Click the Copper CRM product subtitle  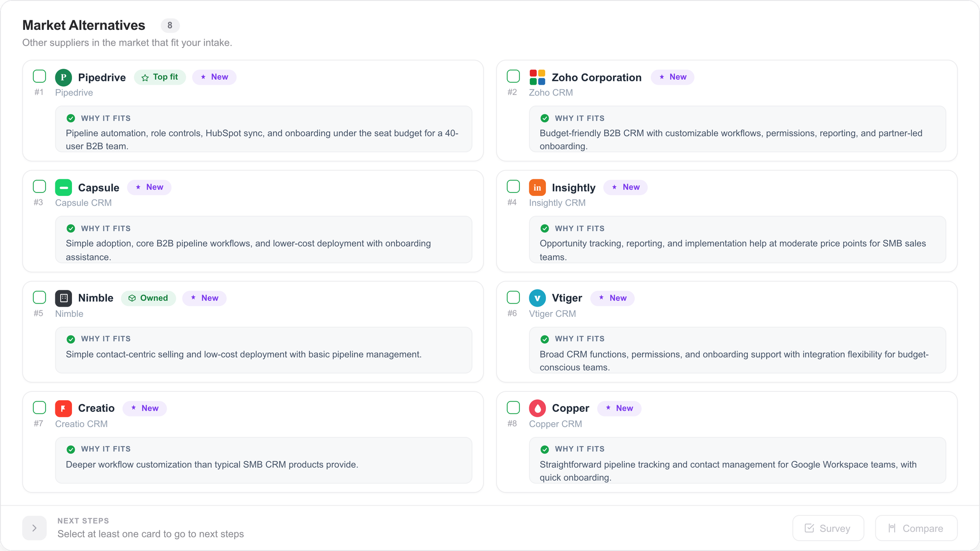coord(555,424)
